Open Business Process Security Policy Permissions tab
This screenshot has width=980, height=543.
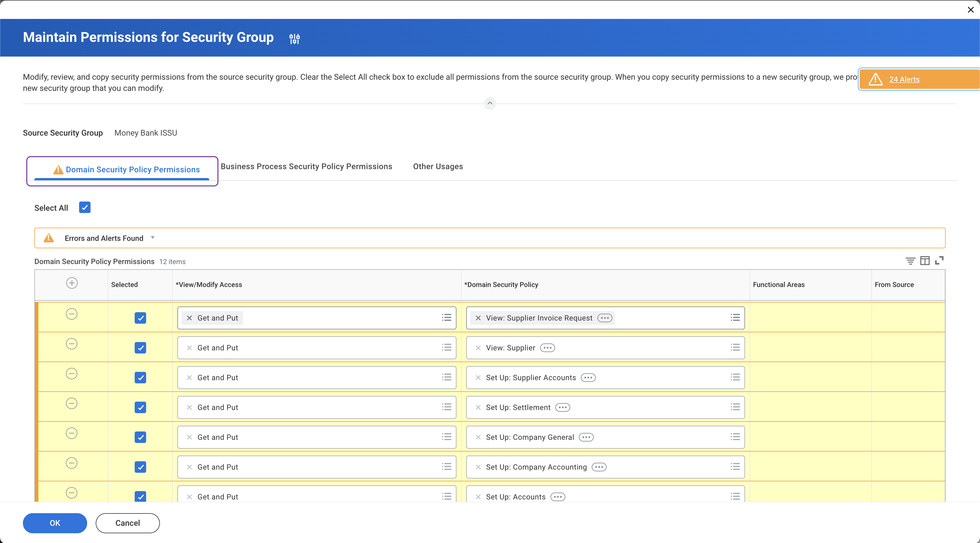point(306,166)
